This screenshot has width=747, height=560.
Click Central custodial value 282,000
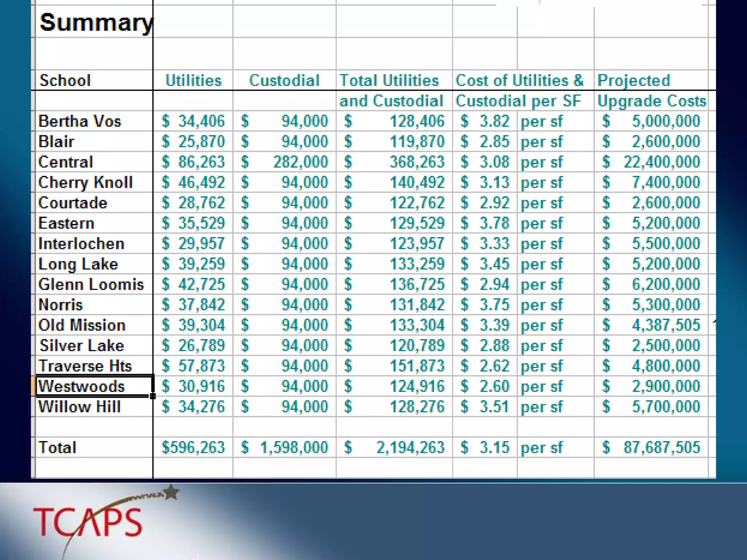pyautogui.click(x=300, y=162)
